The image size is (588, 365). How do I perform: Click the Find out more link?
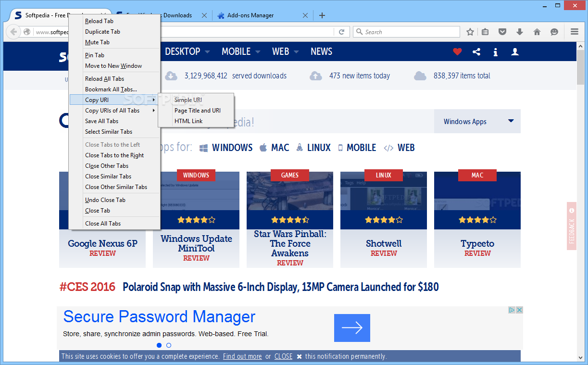[x=242, y=356]
